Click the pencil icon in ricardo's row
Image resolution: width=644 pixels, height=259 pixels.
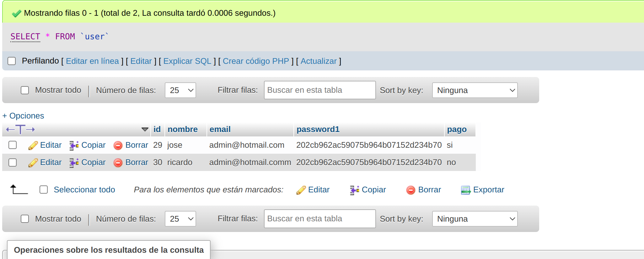pyautogui.click(x=33, y=163)
